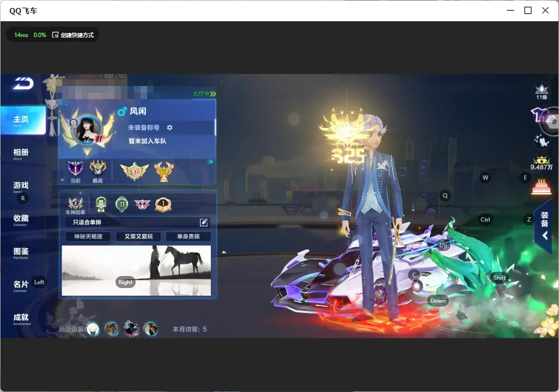The image size is (559, 392).
Task: Click the 14ms latency readout
Action: click(x=21, y=35)
